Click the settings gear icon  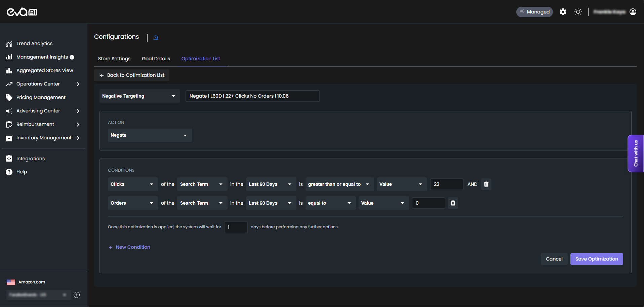563,12
